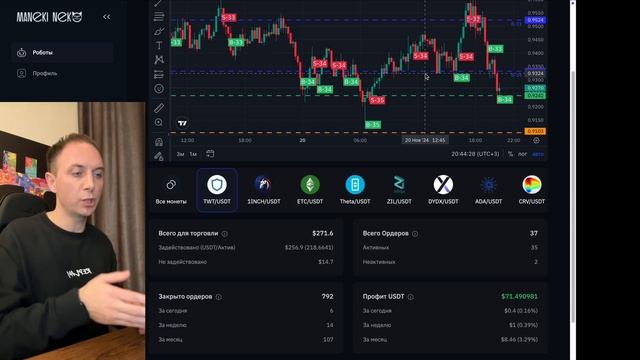Click the $271.6 total trading value
The image size is (640, 360).
322,233
